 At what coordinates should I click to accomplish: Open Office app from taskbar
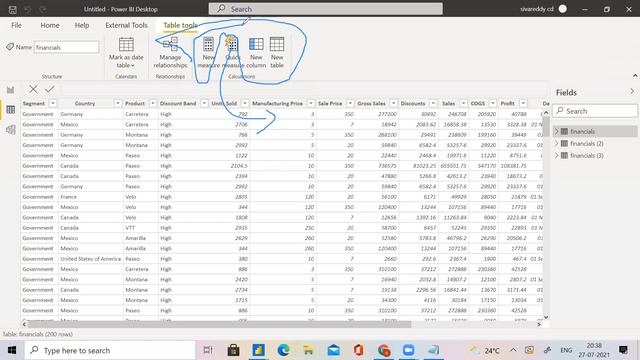358,350
